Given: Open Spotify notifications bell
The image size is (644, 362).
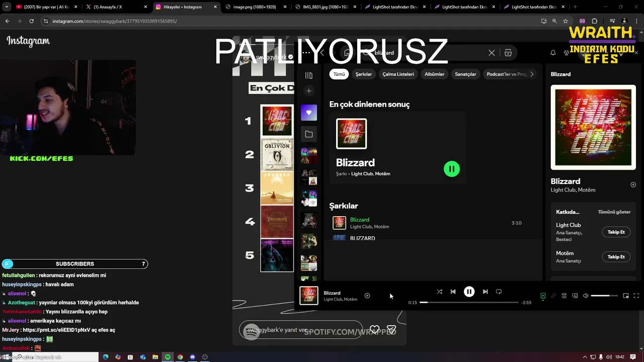Looking at the screenshot, I should coord(553,53).
